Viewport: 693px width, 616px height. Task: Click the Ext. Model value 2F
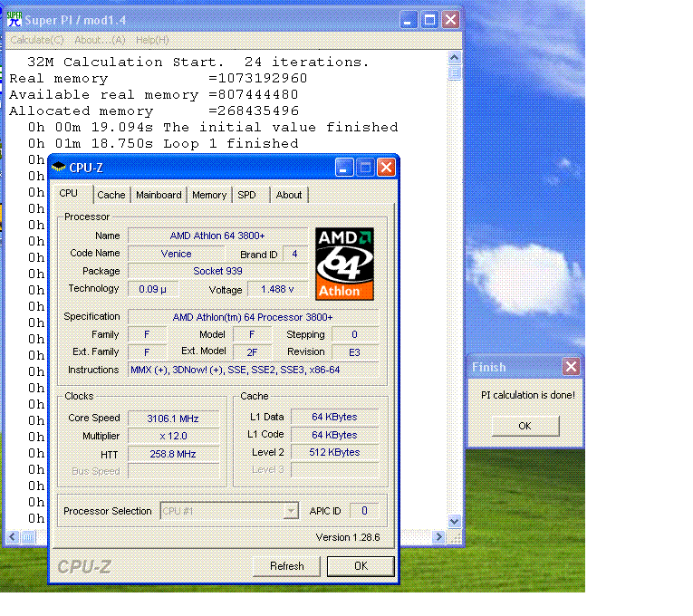pyautogui.click(x=252, y=352)
